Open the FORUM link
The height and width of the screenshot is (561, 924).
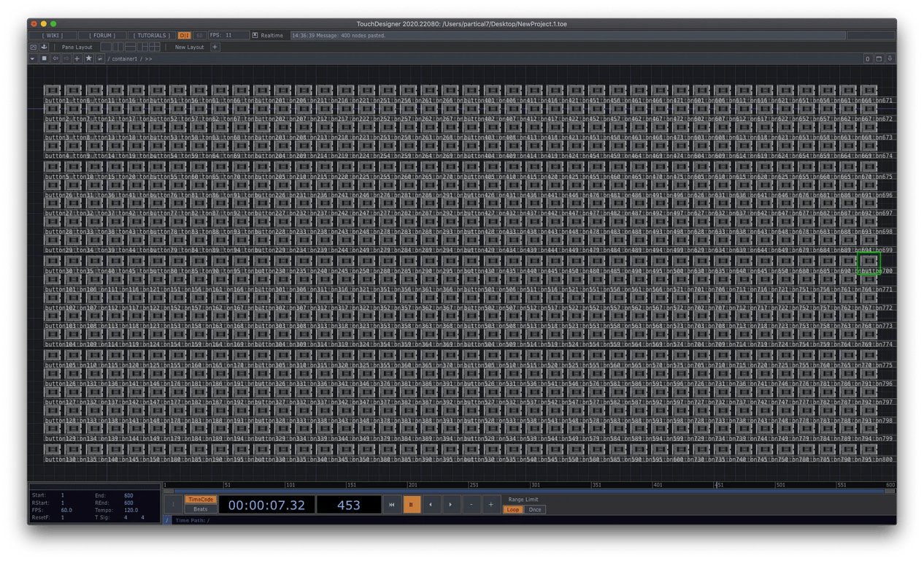(101, 35)
